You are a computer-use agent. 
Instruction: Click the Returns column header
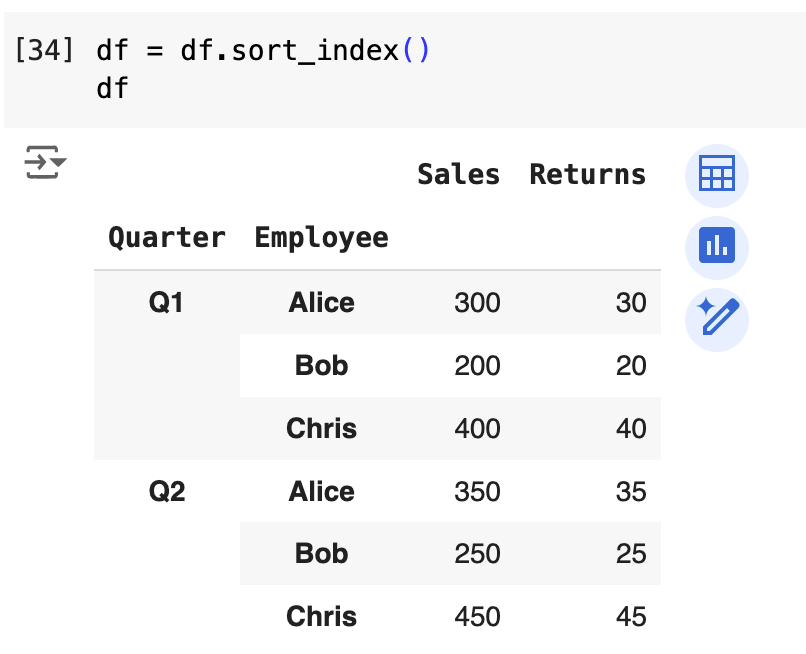[x=587, y=174]
